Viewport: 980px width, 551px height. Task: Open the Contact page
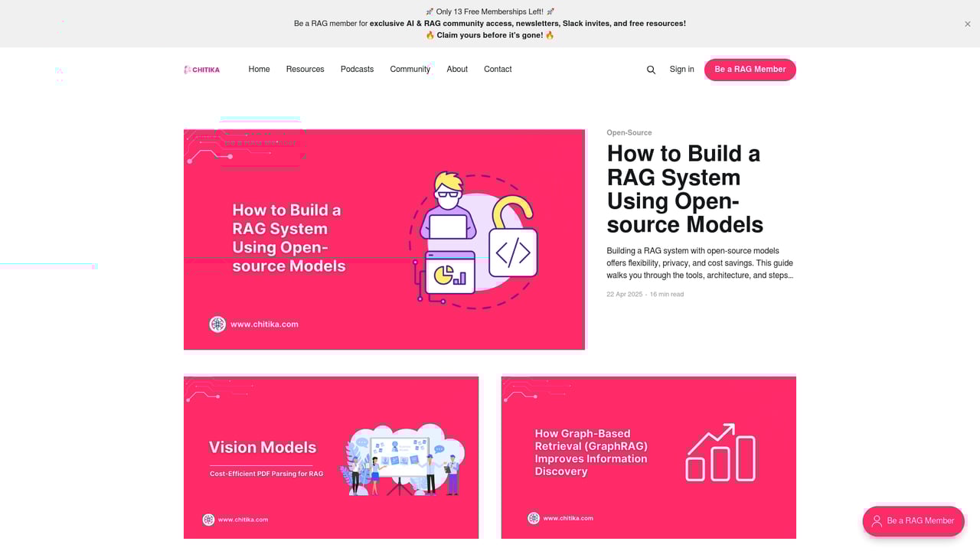pos(498,70)
